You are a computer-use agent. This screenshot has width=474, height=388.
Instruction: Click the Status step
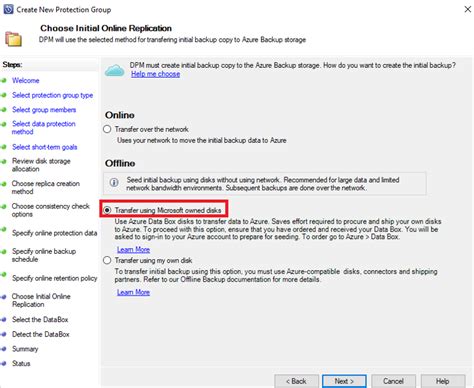coord(21,363)
